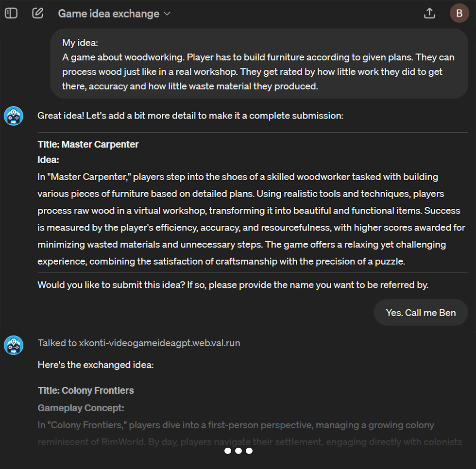Click GPT avatar beside "Great idea!" reply
The image size is (476, 469).
pyautogui.click(x=14, y=116)
